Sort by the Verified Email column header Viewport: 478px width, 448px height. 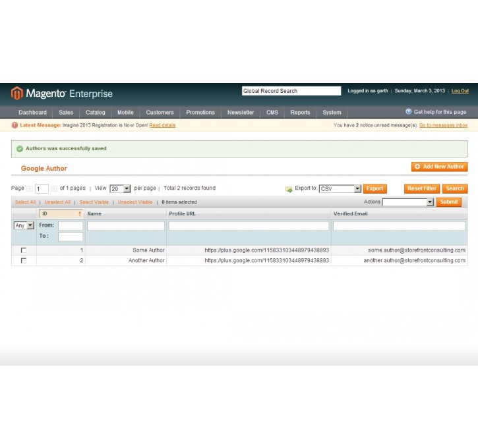click(x=351, y=214)
